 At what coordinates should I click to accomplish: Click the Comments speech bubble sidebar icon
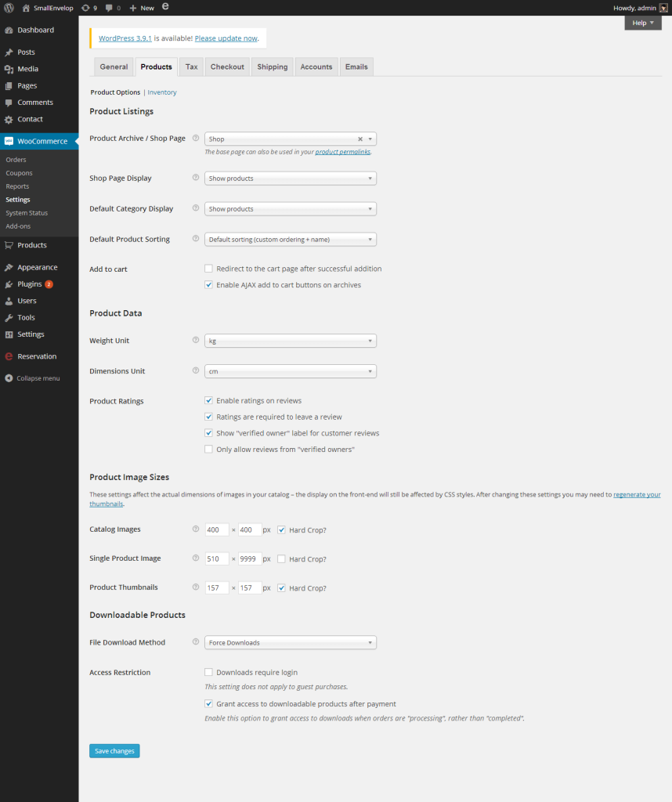tap(9, 103)
